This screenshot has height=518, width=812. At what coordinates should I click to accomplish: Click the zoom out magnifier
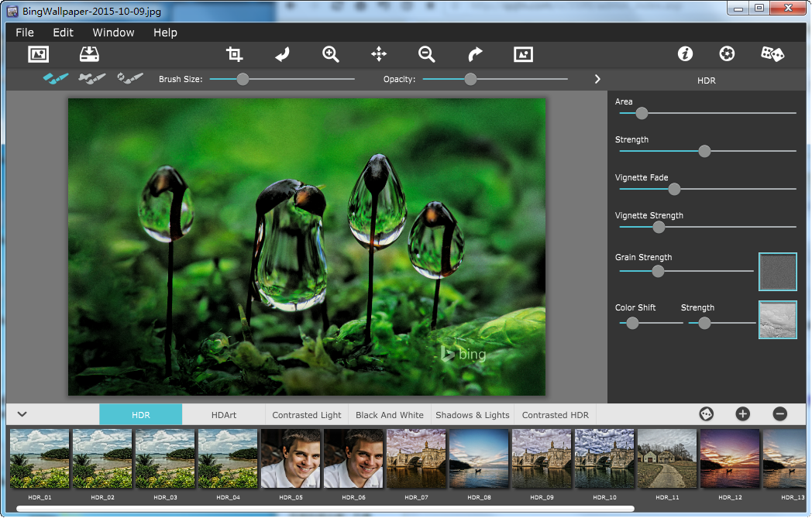tap(426, 54)
